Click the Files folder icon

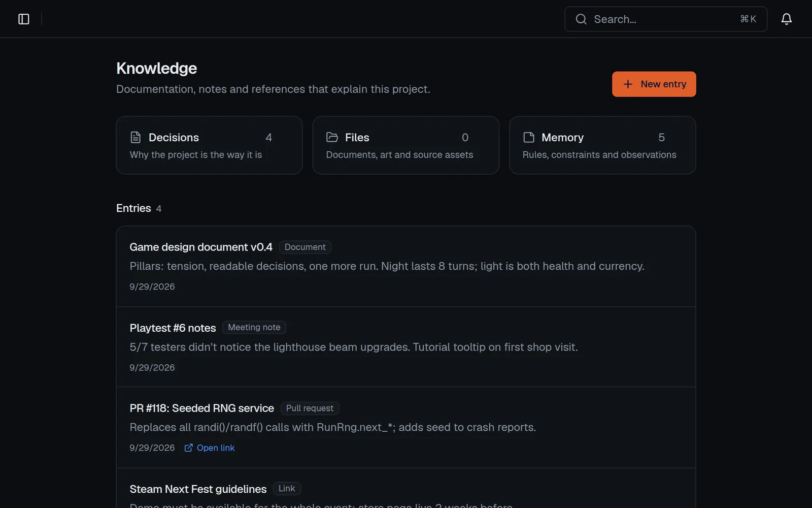click(x=332, y=137)
